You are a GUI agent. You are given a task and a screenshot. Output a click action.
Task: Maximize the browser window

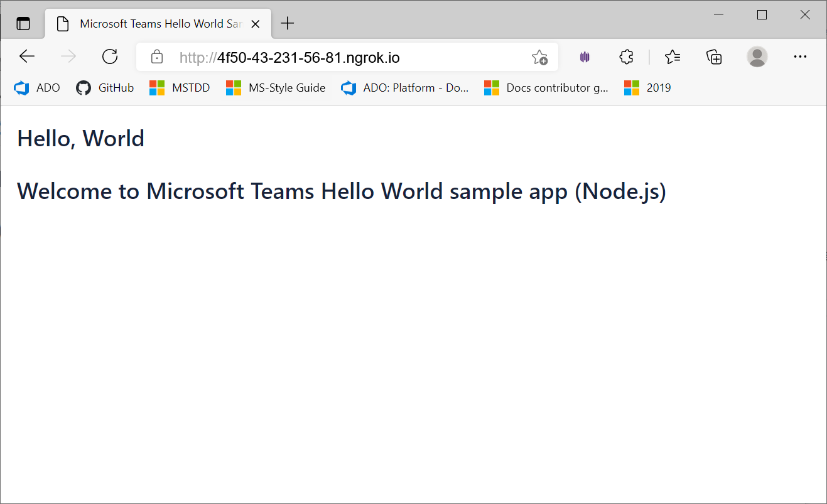[x=762, y=15]
